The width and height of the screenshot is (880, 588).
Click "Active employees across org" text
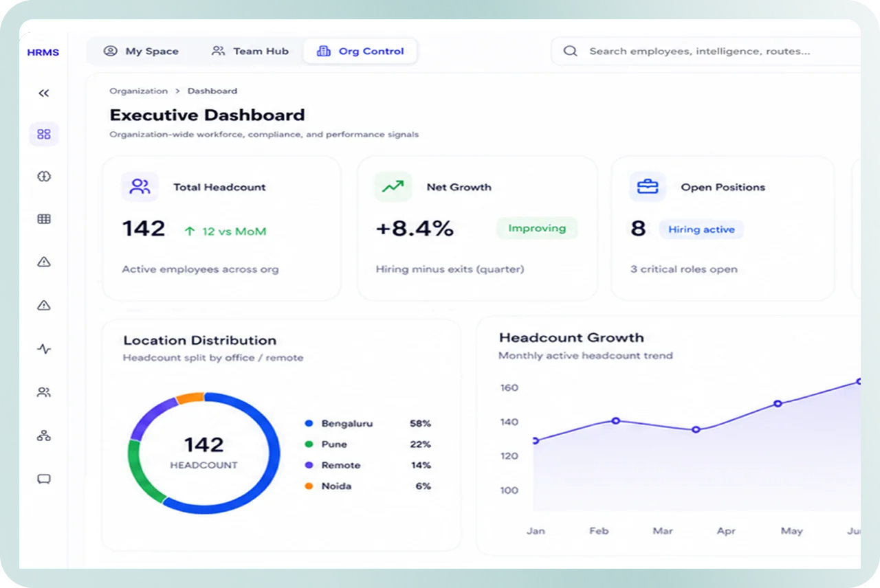pyautogui.click(x=201, y=269)
